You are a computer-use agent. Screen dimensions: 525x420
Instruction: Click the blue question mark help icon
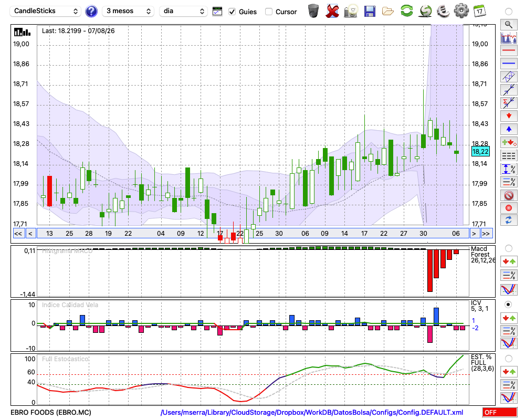pyautogui.click(x=91, y=12)
